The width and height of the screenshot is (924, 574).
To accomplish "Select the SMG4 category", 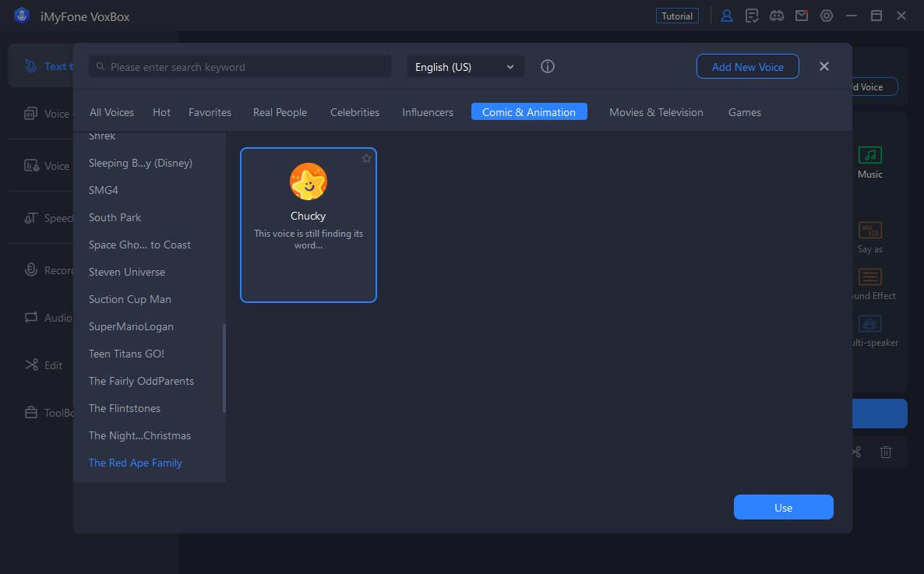I will tap(103, 190).
